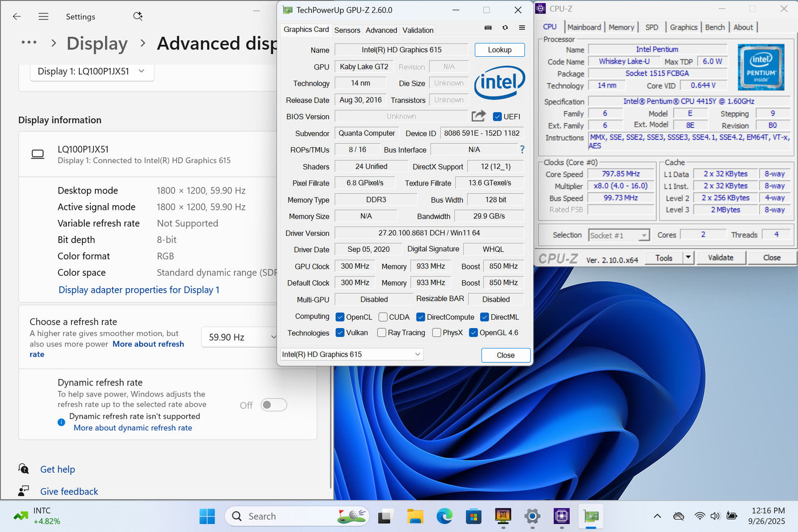Toggle the Dynamic refresh rate switch
The width and height of the screenshot is (798, 532).
point(273,405)
